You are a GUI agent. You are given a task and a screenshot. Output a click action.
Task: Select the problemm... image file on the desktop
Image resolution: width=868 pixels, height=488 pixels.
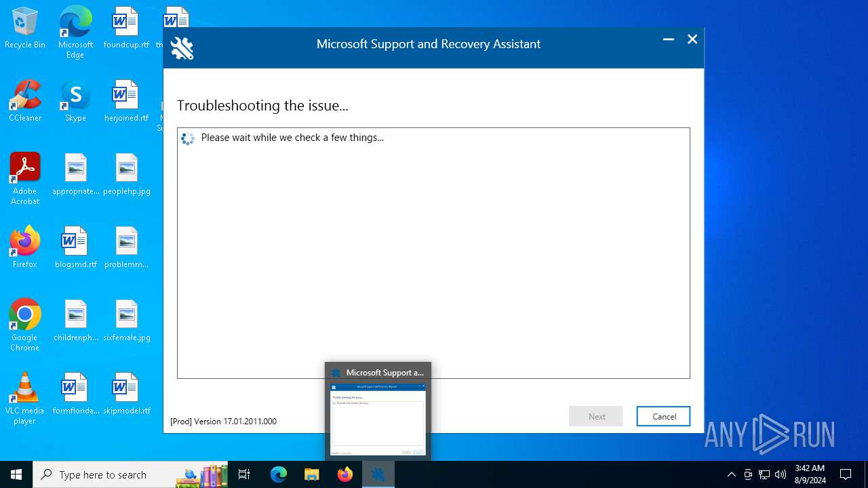pyautogui.click(x=126, y=248)
